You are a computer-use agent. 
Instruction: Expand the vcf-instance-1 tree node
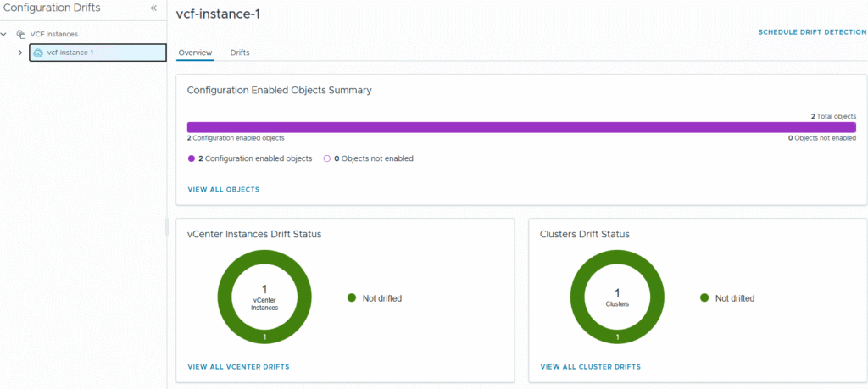click(19, 53)
